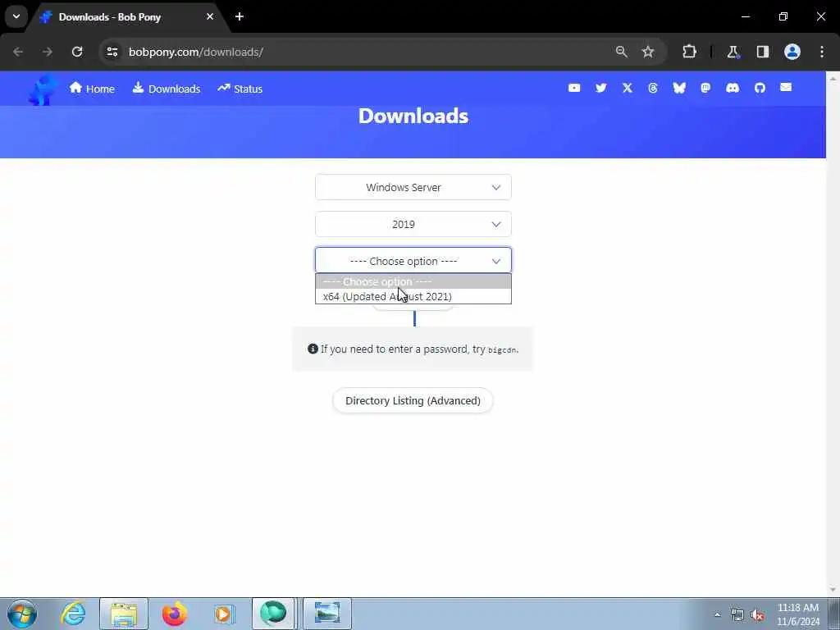840x630 pixels.
Task: Open the X social icon
Action: (628, 88)
